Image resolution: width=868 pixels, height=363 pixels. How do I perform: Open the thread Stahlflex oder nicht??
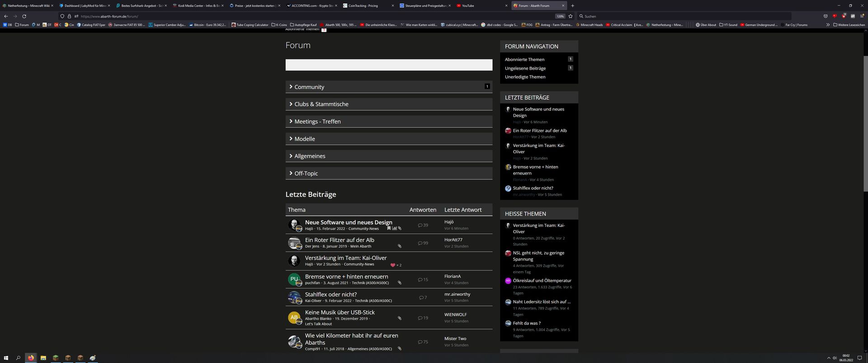tap(330, 294)
